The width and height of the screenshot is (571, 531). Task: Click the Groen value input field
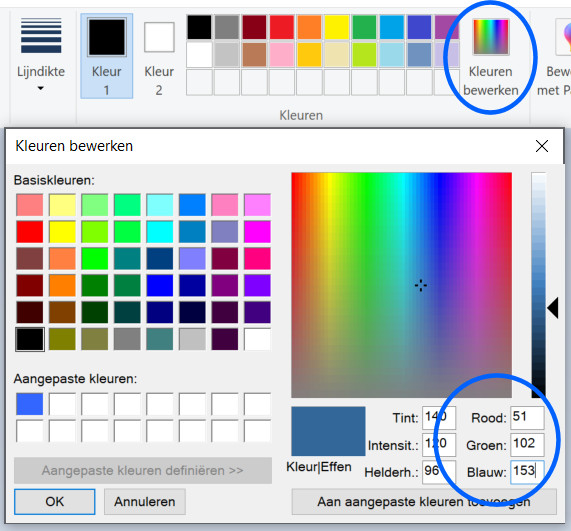(527, 445)
